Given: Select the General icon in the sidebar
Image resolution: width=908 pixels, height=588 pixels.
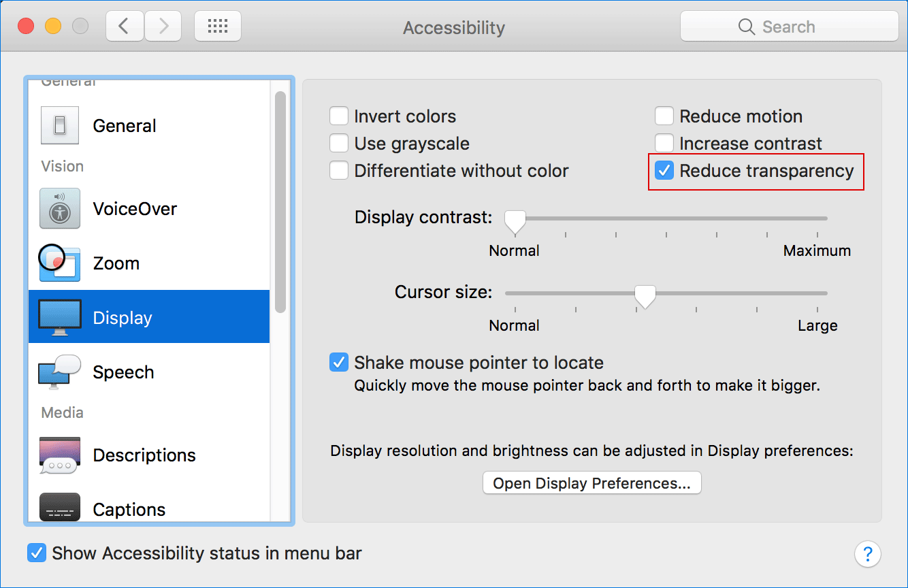Looking at the screenshot, I should [59, 125].
